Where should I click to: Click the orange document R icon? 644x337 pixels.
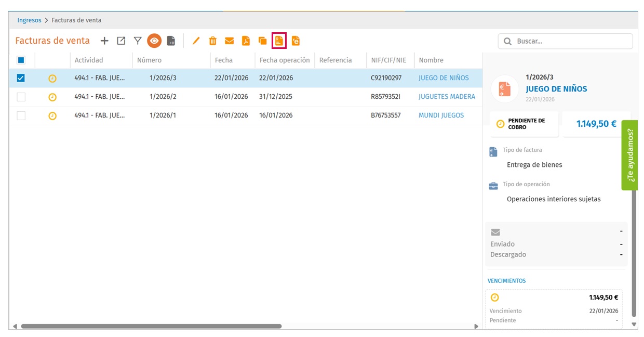tap(279, 41)
